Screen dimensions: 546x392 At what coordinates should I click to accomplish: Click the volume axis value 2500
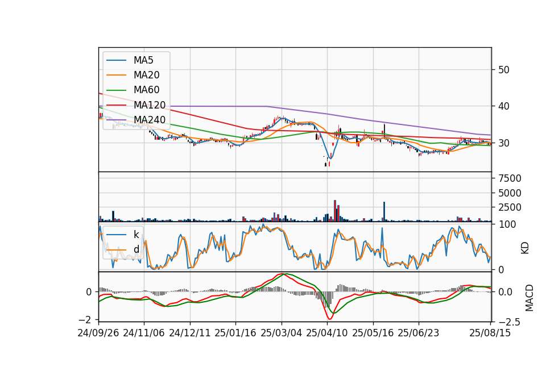pyautogui.click(x=510, y=208)
